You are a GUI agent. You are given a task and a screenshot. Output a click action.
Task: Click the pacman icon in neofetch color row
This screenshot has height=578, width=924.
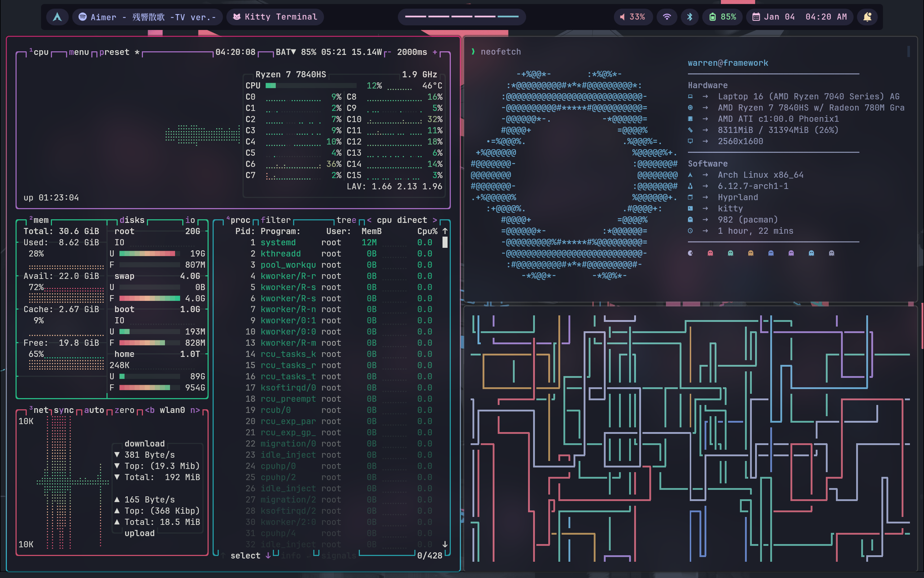point(690,253)
